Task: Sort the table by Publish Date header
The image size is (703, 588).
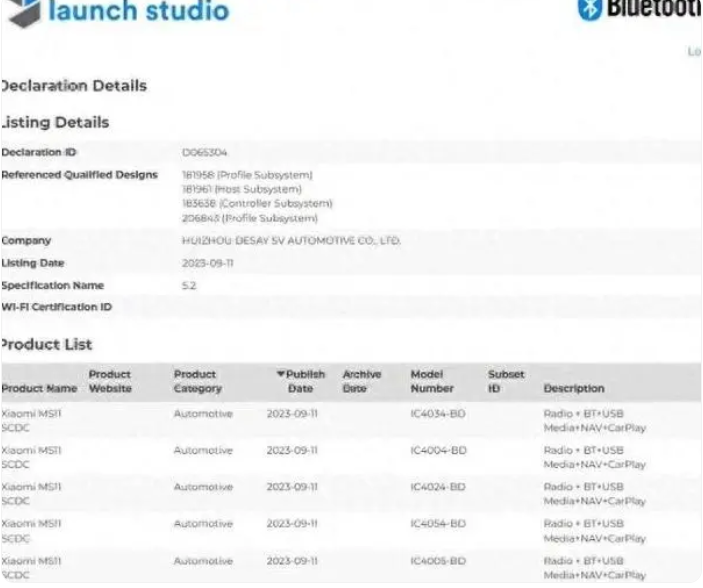Action: coord(301,381)
